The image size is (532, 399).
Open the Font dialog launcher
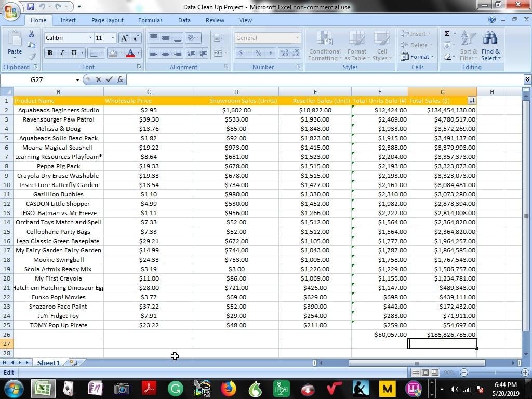pos(139,67)
